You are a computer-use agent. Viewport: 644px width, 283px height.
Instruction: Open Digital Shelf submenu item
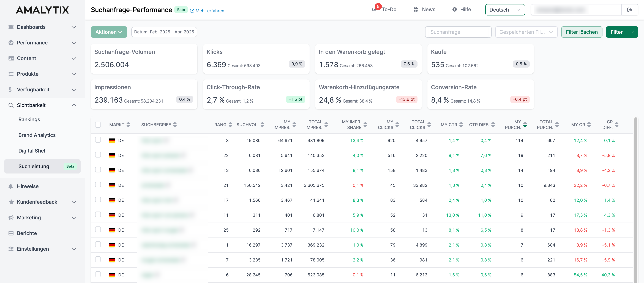(33, 151)
